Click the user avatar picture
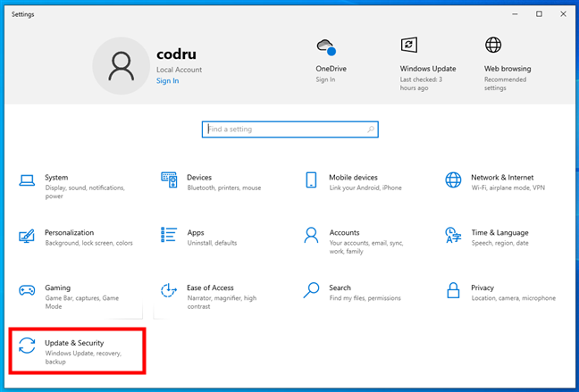The width and height of the screenshot is (579, 392). [122, 66]
